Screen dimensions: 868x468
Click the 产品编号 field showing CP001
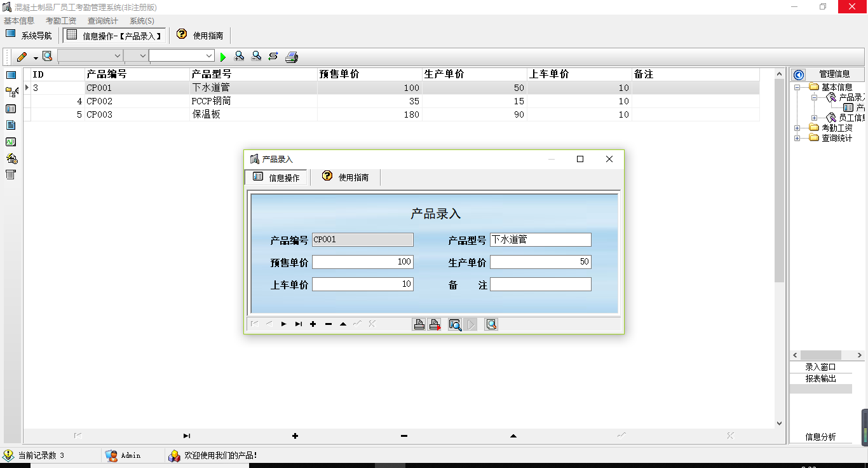[x=363, y=240]
